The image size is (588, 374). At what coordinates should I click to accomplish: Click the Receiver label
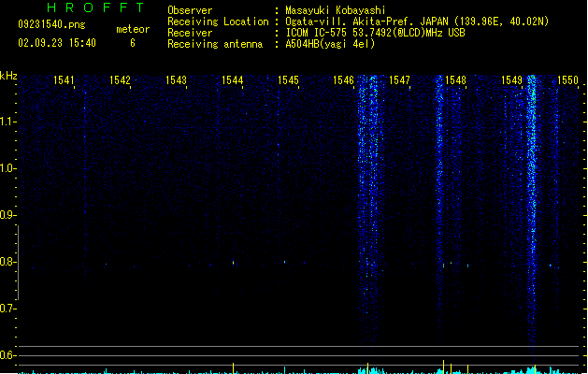click(x=190, y=33)
